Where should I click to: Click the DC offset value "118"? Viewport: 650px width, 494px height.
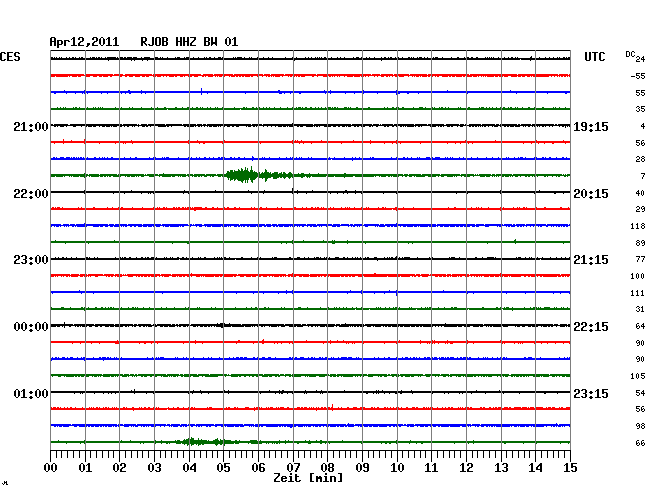click(x=638, y=226)
